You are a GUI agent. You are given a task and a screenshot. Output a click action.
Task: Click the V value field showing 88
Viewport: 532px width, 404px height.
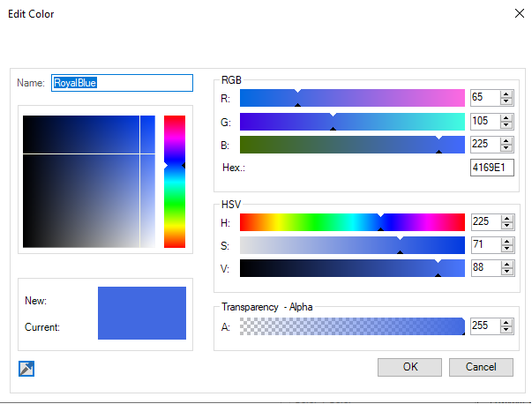click(486, 268)
